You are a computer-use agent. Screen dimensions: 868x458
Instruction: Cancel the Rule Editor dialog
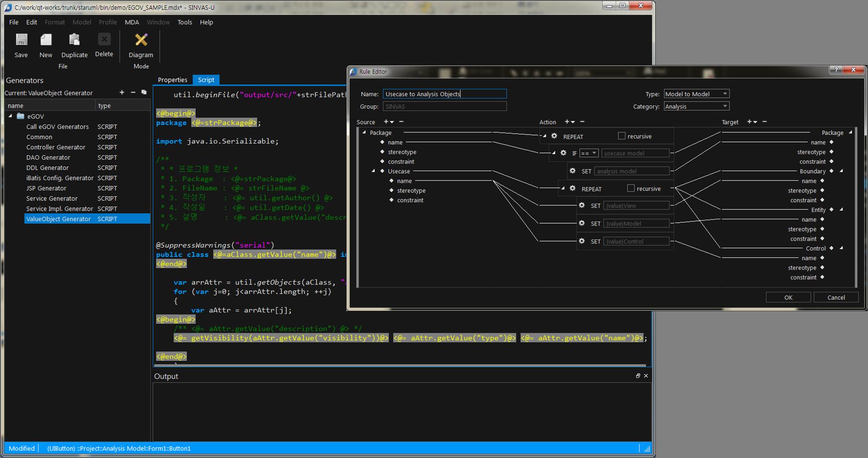[836, 297]
